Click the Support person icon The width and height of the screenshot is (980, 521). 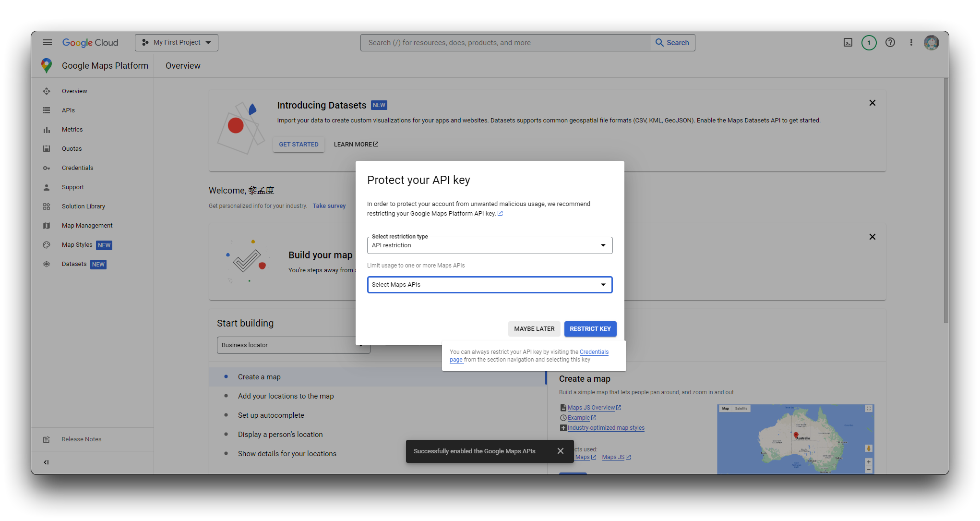pyautogui.click(x=47, y=187)
